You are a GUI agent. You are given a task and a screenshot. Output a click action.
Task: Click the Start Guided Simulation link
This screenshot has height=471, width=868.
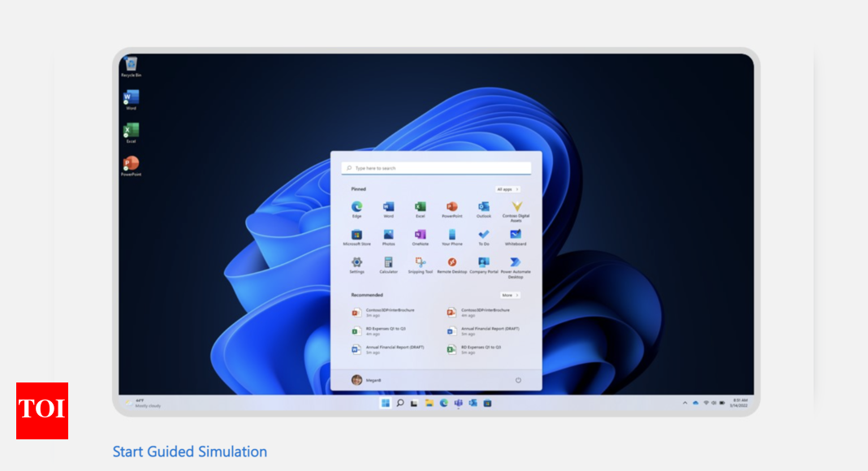(x=190, y=452)
